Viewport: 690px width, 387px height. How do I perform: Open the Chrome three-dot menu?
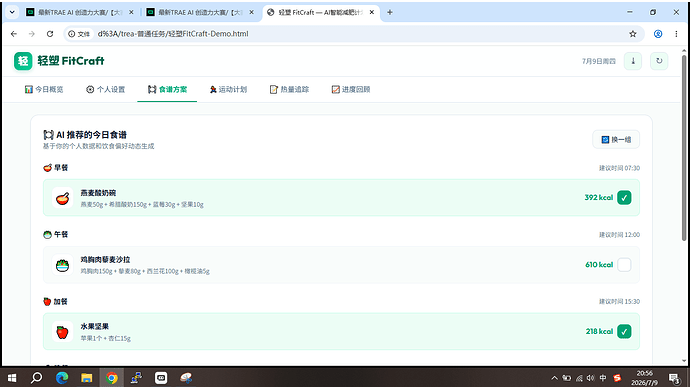[x=676, y=34]
